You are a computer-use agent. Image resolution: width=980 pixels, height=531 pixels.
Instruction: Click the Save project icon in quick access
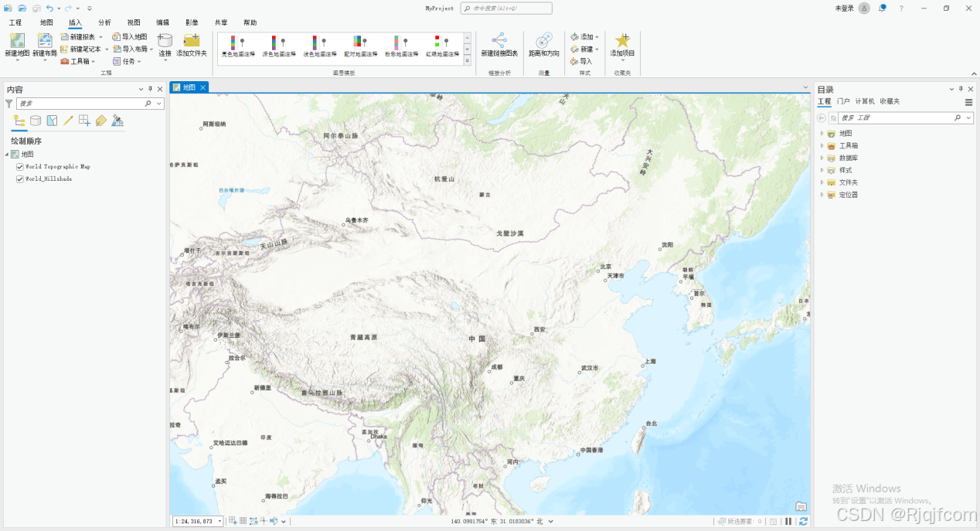(x=35, y=8)
